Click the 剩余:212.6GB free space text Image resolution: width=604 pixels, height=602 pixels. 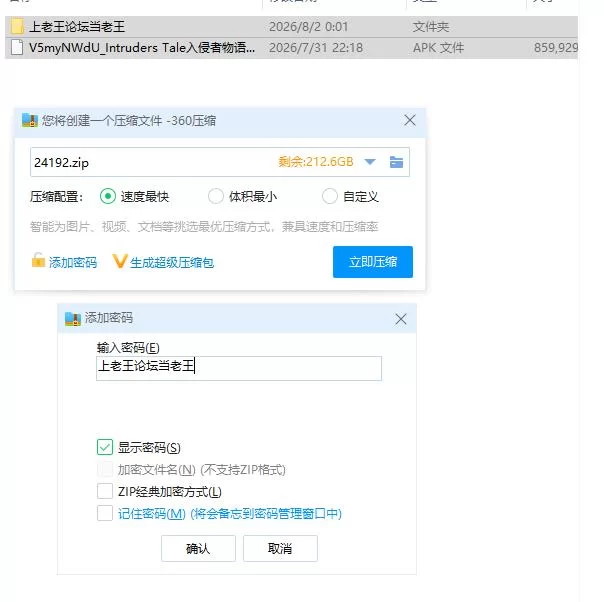(x=316, y=162)
